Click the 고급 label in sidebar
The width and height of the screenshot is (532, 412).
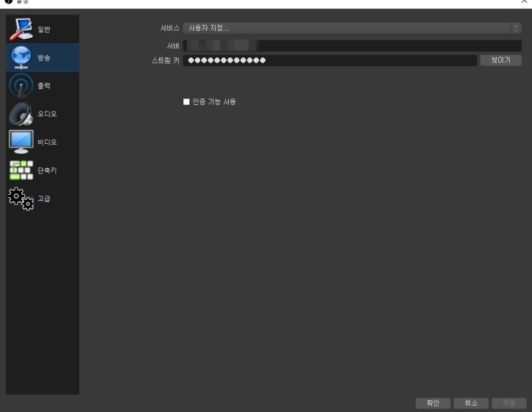(x=44, y=198)
